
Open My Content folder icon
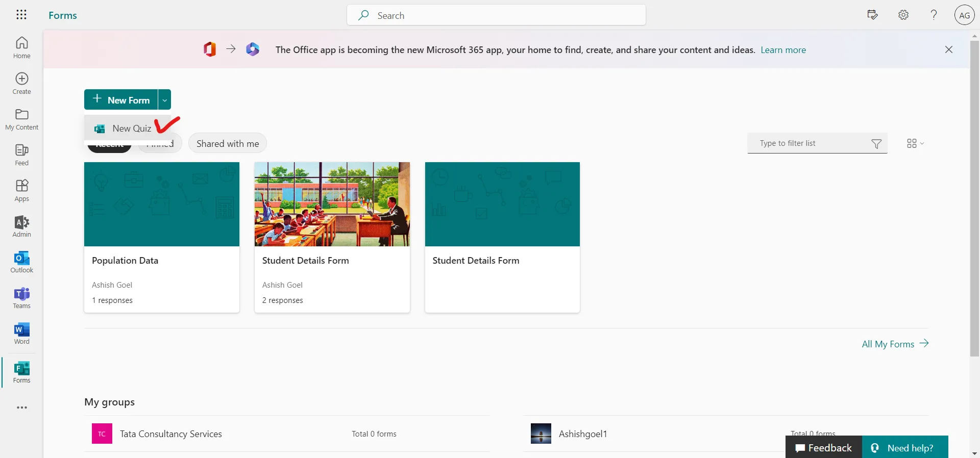21,119
